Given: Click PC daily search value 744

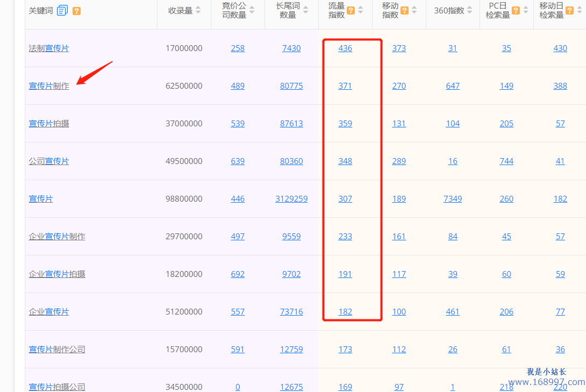Looking at the screenshot, I should coord(506,161).
